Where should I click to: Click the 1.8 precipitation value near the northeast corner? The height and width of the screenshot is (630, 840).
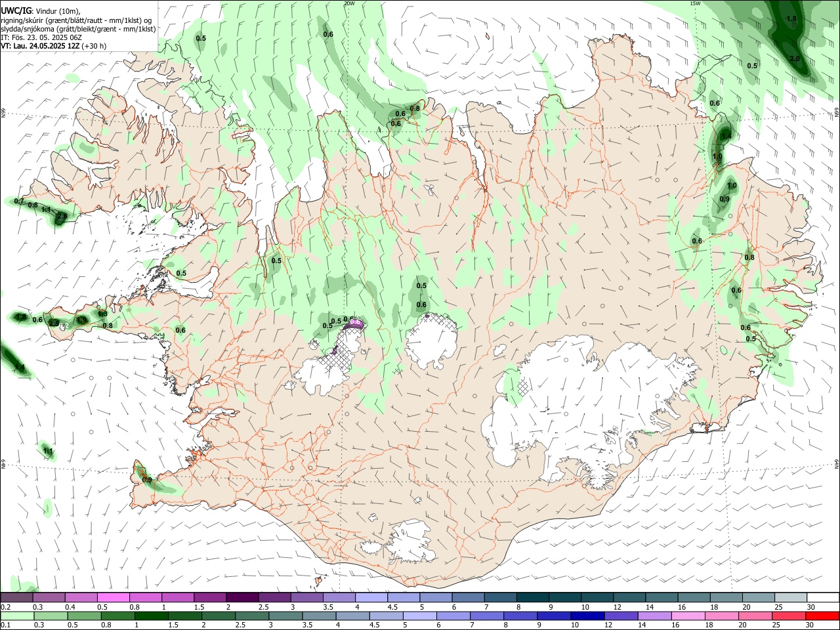791,19
